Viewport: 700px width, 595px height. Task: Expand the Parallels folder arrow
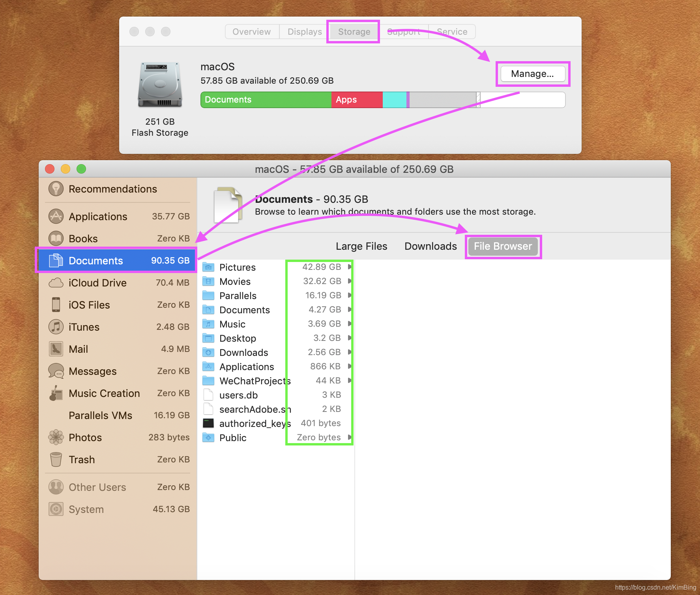pos(350,295)
